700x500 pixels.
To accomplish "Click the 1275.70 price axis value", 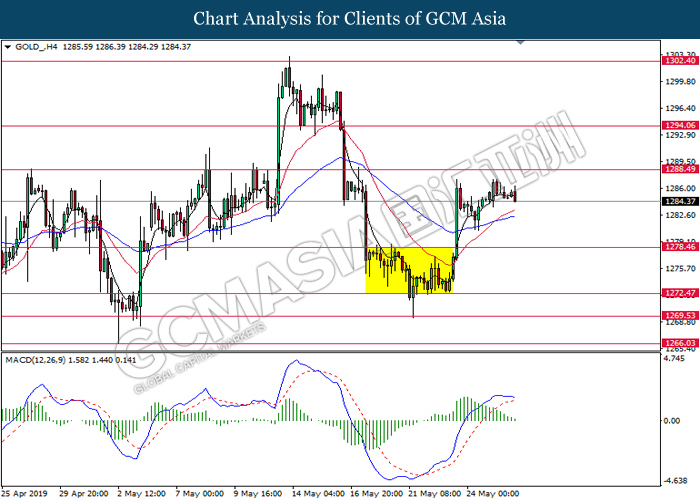I will click(680, 268).
